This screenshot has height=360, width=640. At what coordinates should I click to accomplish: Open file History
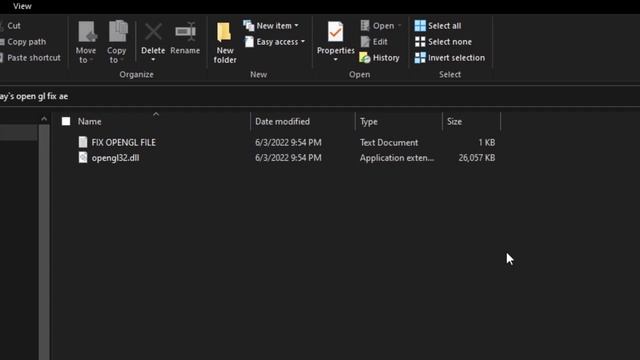point(379,58)
